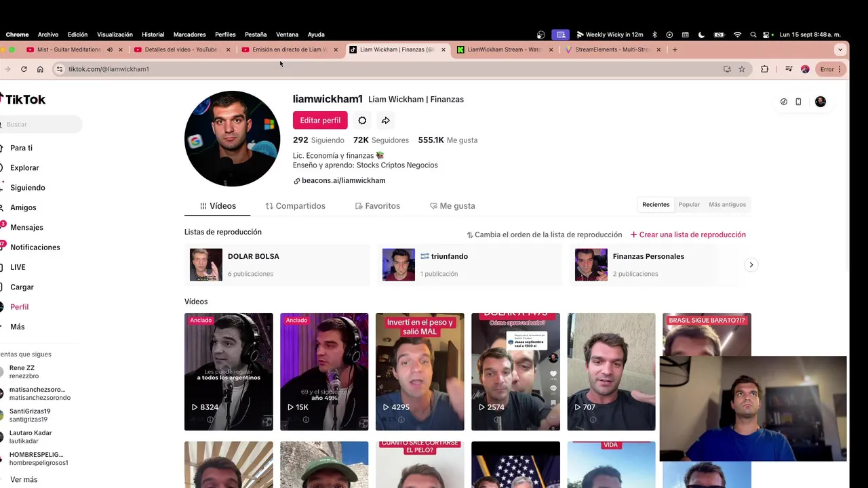Viewport: 868px width, 488px height.
Task: Open Finanzas Personales playlist
Action: coord(654,265)
